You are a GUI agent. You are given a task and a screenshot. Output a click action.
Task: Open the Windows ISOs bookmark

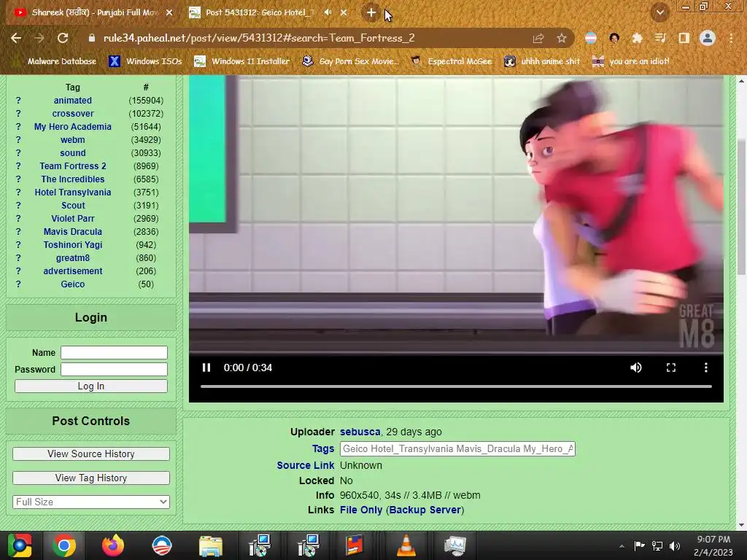tap(145, 61)
